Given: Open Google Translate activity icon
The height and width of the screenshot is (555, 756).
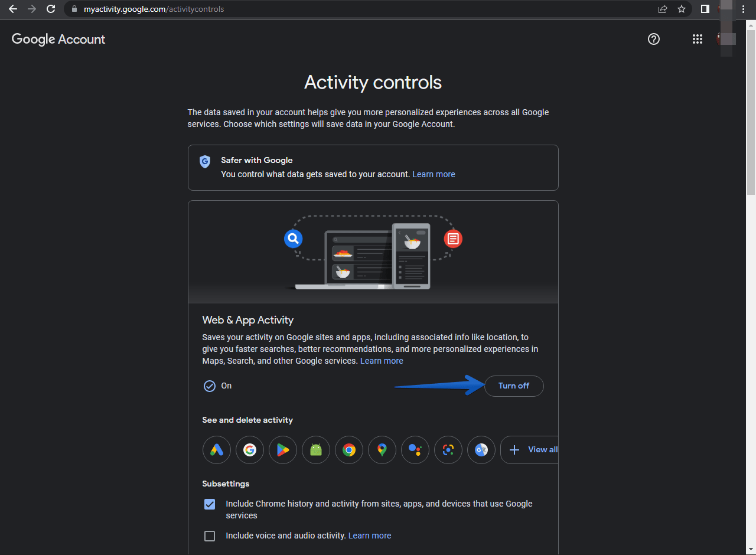Looking at the screenshot, I should [481, 450].
